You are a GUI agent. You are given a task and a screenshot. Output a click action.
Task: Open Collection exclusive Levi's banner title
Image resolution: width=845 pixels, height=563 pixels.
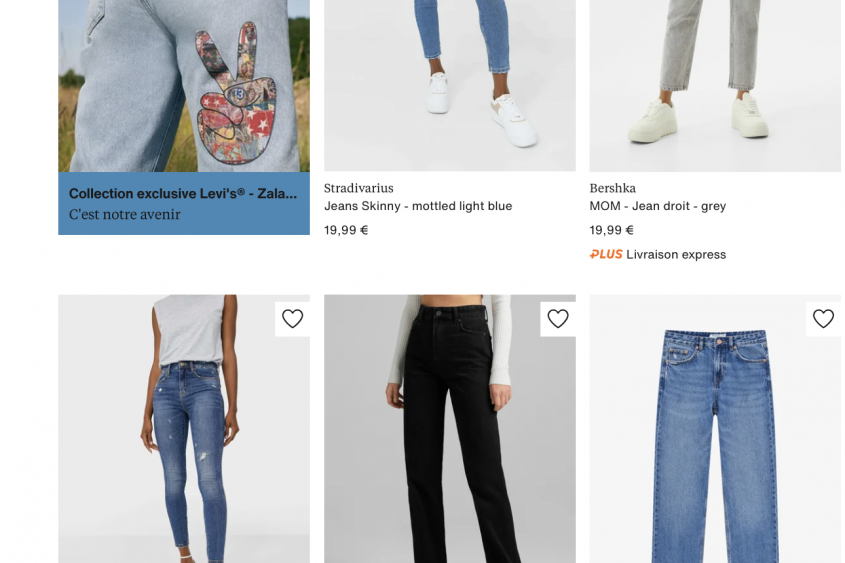(183, 193)
